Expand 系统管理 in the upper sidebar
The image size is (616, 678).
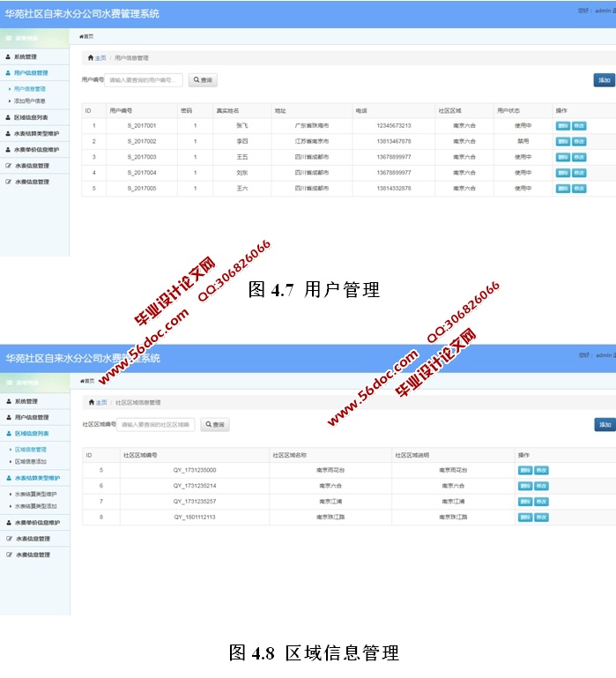tap(26, 56)
